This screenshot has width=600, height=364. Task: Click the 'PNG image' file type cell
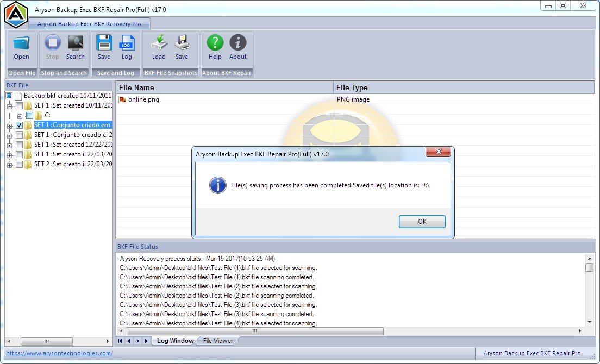(353, 99)
